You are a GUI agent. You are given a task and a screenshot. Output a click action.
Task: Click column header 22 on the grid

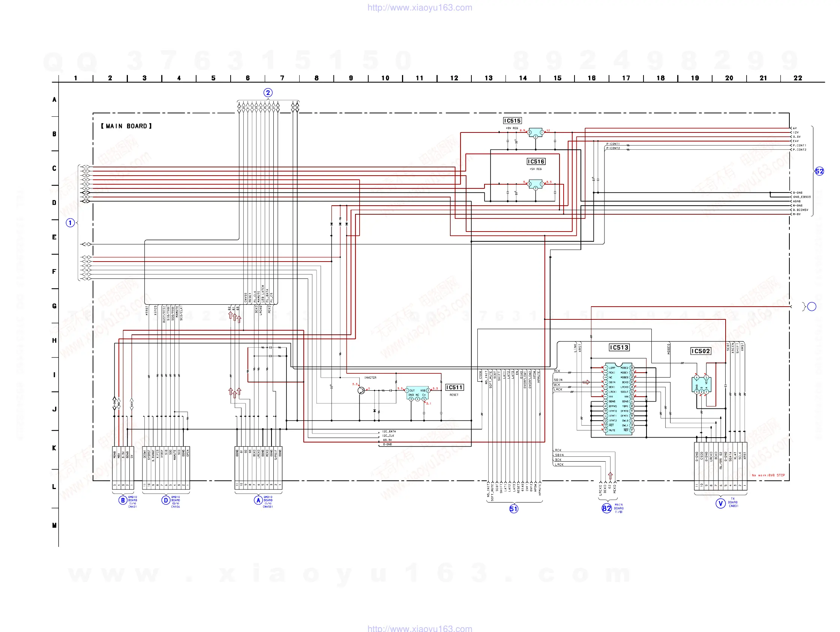click(798, 78)
